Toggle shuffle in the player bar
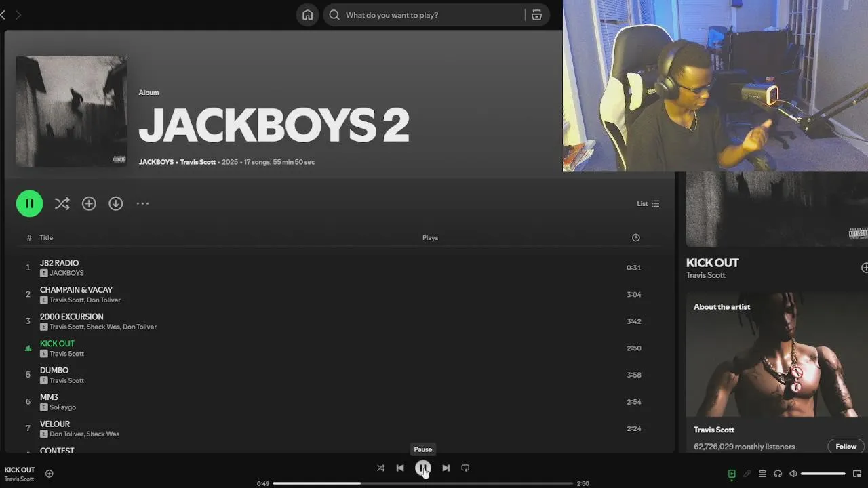The width and height of the screenshot is (868, 488). click(380, 468)
